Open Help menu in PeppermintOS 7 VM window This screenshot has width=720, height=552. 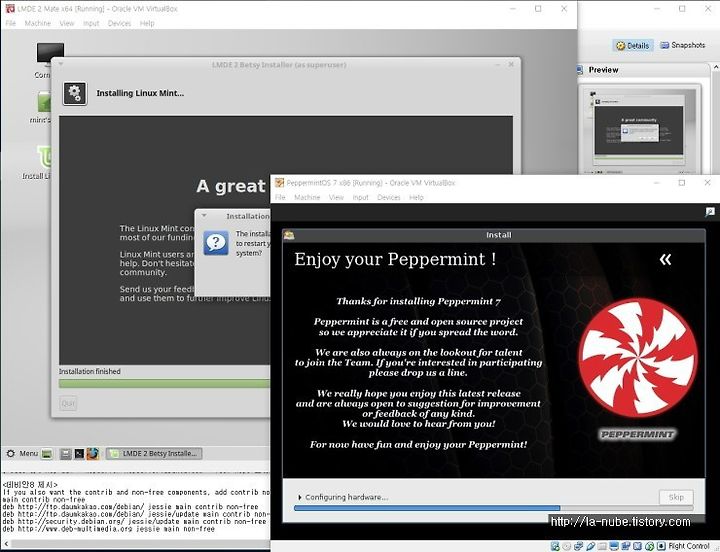tap(416, 197)
